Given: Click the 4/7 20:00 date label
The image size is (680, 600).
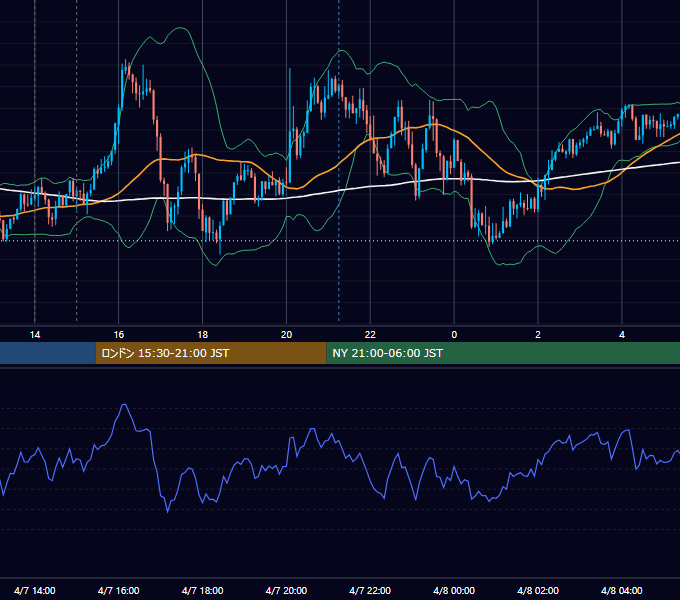Looking at the screenshot, I should click(286, 590).
